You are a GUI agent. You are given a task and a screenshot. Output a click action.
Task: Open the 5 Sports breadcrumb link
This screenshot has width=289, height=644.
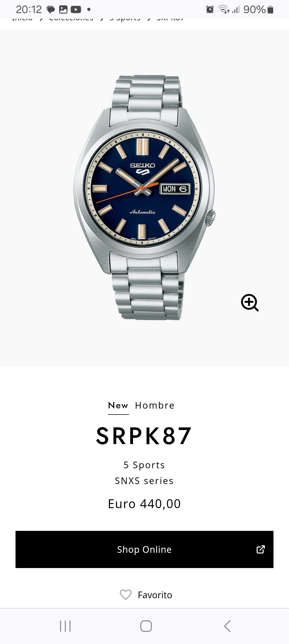click(x=125, y=19)
